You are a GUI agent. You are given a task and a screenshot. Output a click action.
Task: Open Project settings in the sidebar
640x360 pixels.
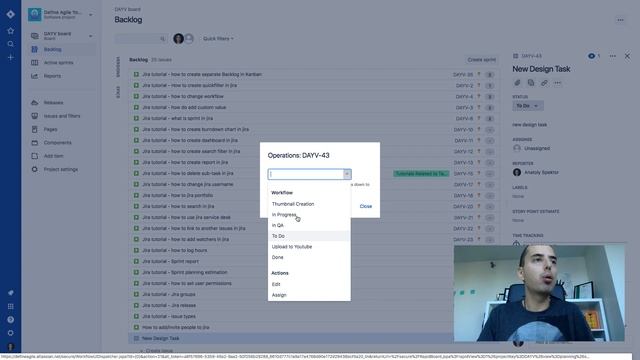pyautogui.click(x=62, y=169)
